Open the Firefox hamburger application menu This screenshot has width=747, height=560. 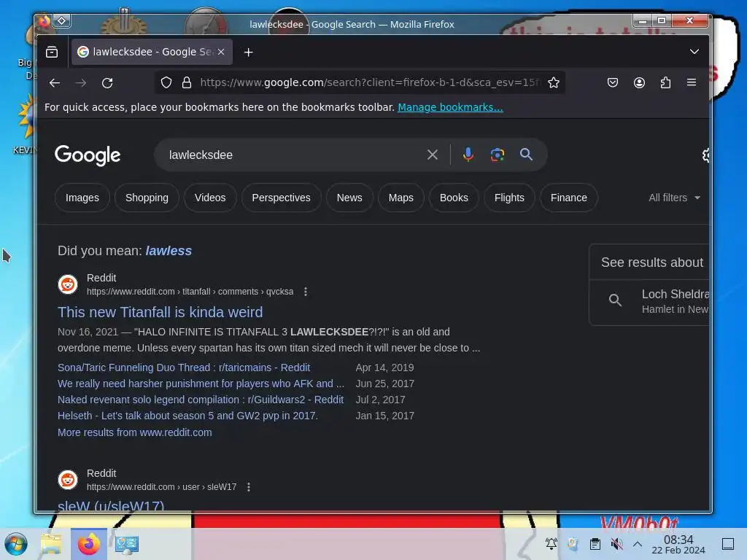click(x=692, y=83)
